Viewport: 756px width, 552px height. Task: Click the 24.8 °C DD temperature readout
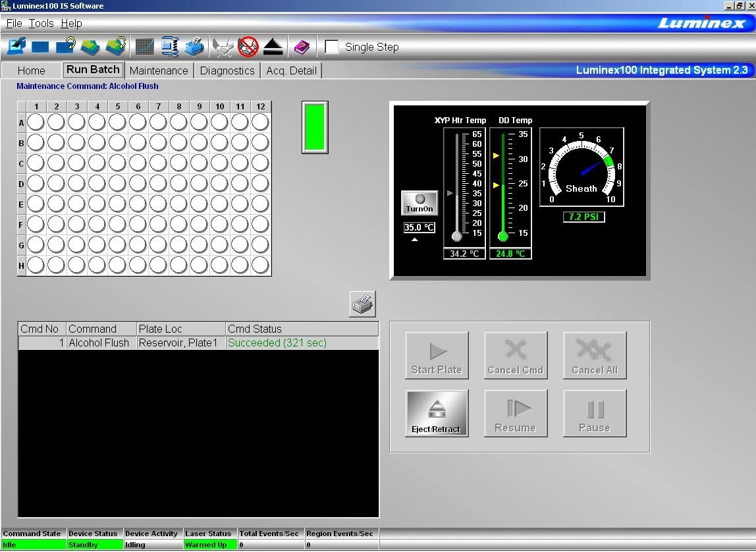(x=510, y=254)
